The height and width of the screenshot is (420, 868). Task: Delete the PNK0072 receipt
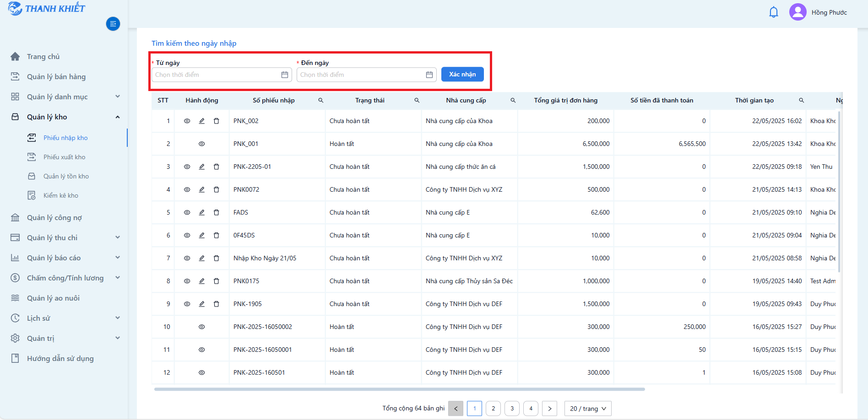pos(217,189)
